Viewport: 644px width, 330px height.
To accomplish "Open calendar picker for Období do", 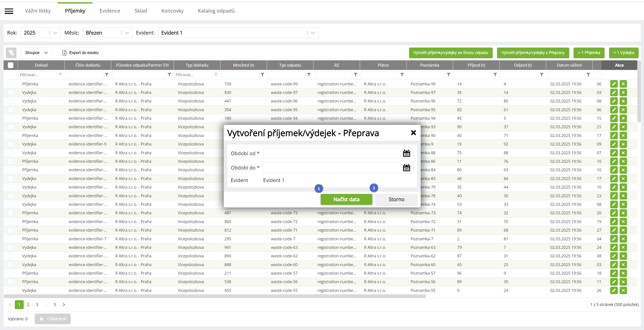I will tap(406, 168).
